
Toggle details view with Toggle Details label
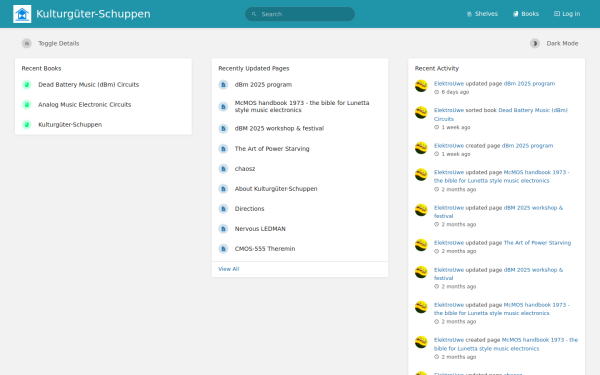pyautogui.click(x=59, y=44)
